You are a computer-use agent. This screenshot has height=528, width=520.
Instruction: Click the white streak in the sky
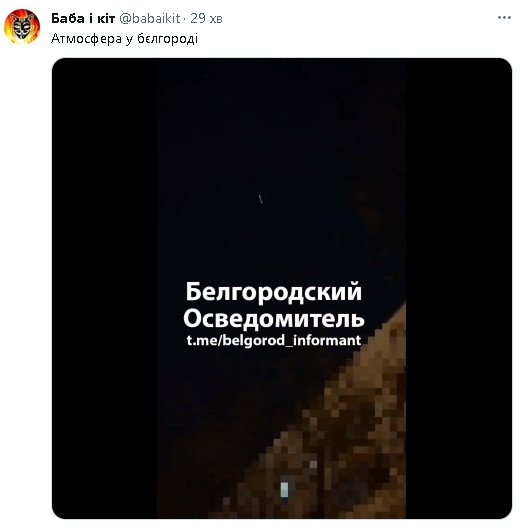coord(260,199)
